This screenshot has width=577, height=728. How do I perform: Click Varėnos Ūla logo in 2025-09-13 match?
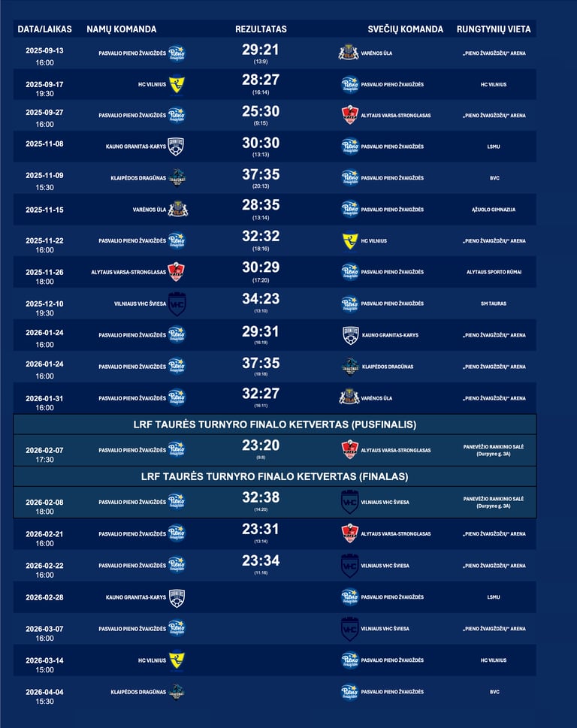(x=349, y=53)
